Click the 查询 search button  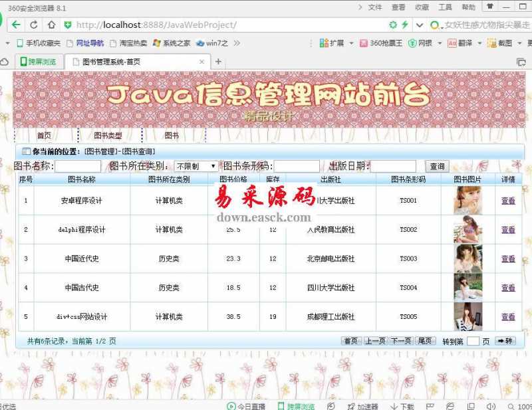click(x=436, y=166)
